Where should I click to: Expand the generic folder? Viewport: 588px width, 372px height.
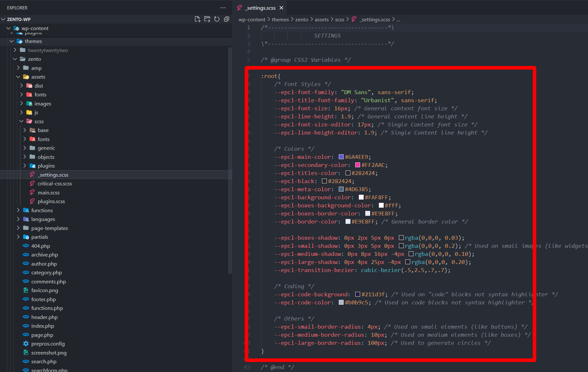point(25,148)
